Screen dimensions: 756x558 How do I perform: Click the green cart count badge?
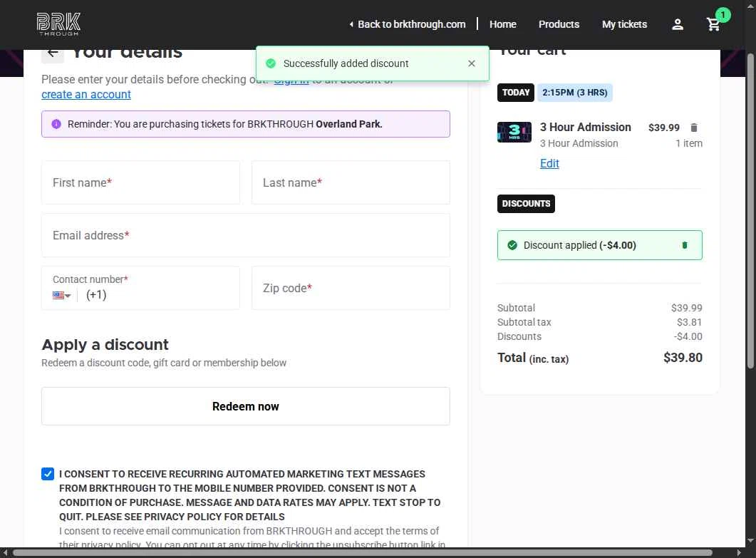723,15
